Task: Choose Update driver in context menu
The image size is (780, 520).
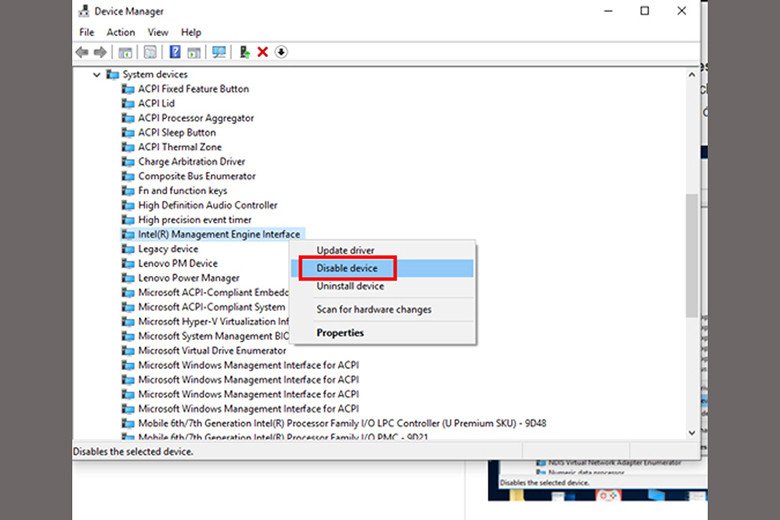Action: tap(382, 250)
